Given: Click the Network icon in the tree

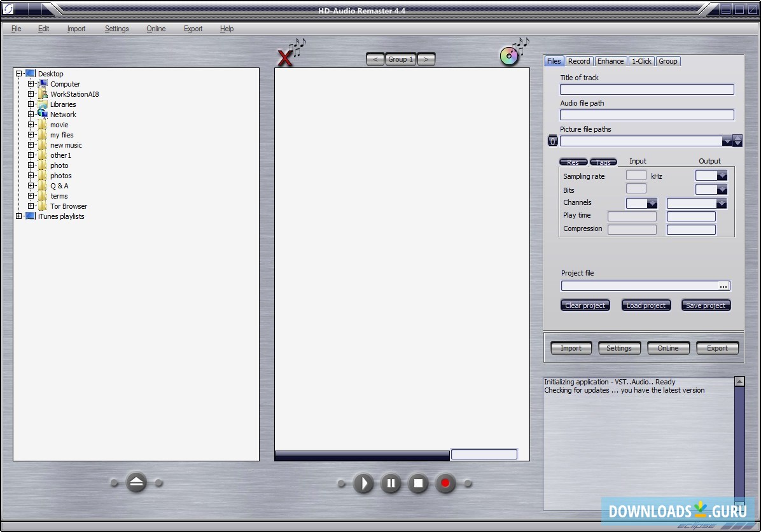Looking at the screenshot, I should (43, 114).
